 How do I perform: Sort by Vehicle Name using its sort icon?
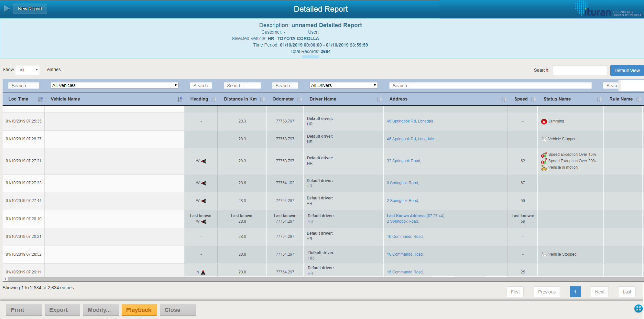point(180,99)
